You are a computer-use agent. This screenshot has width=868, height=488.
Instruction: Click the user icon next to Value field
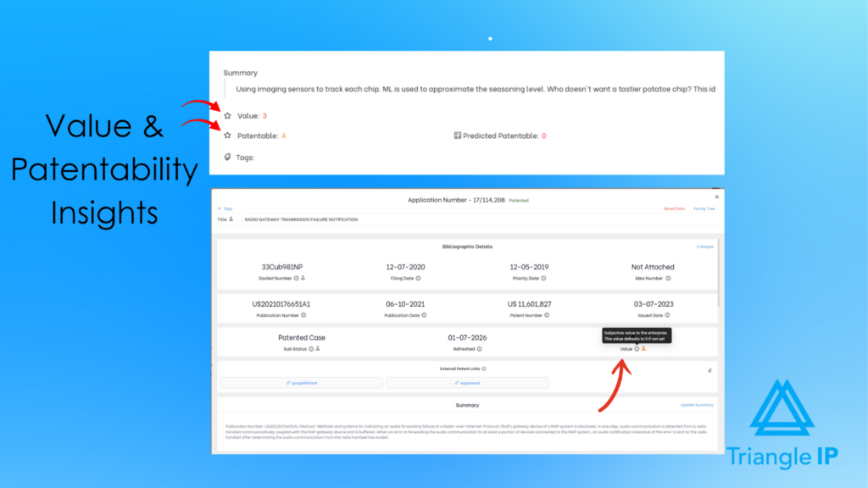(x=644, y=351)
